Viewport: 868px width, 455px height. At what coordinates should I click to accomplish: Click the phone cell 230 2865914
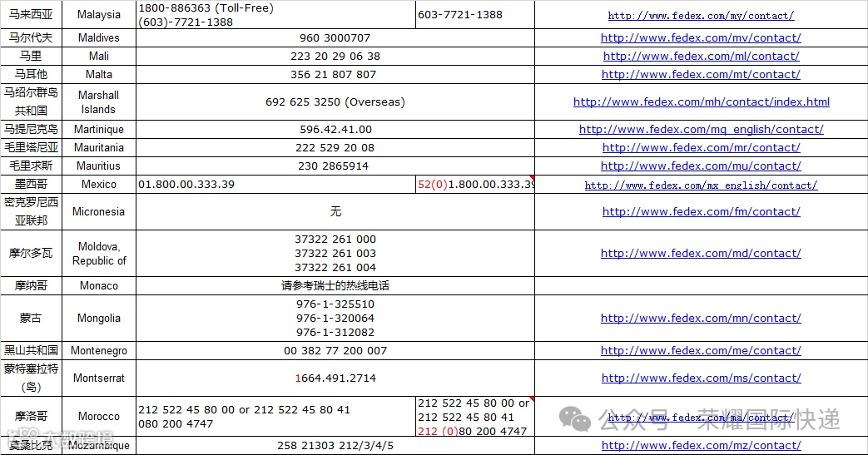point(335,166)
